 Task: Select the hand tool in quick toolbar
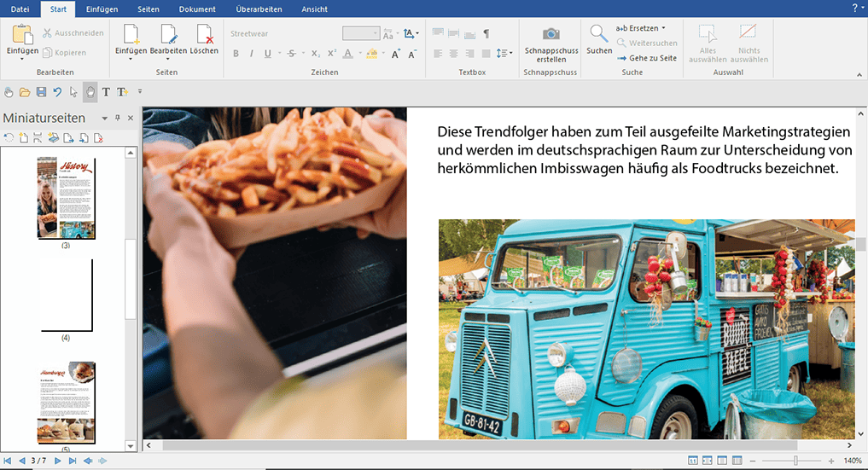click(x=90, y=91)
